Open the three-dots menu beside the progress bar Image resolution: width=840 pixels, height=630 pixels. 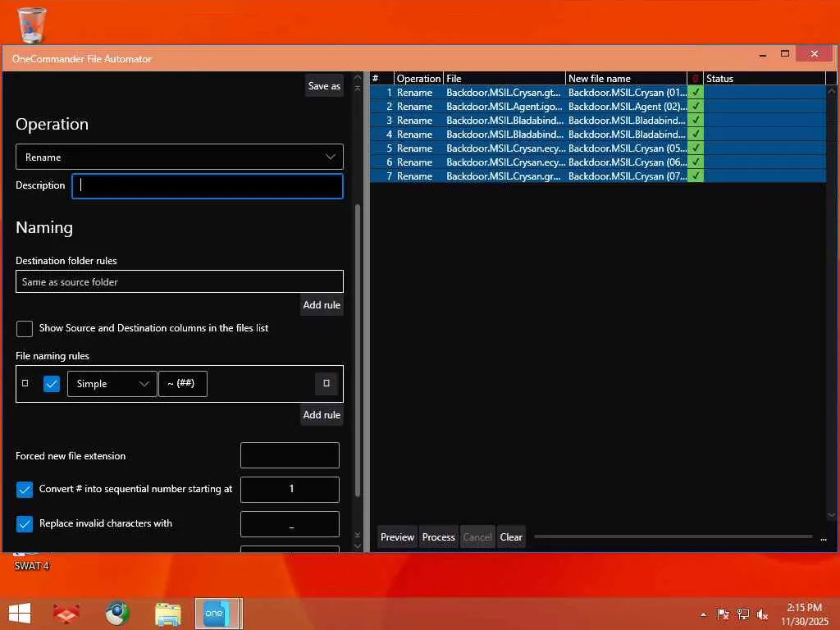(824, 538)
